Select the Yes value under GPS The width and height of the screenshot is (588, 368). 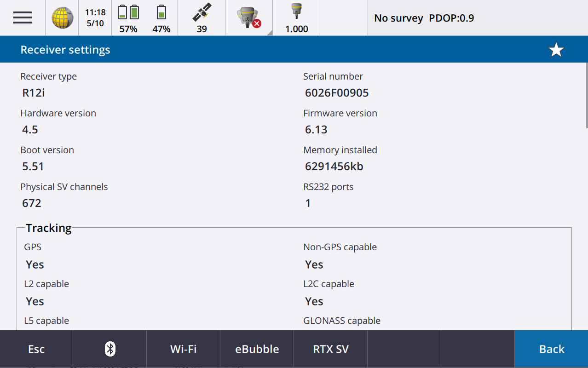(35, 264)
